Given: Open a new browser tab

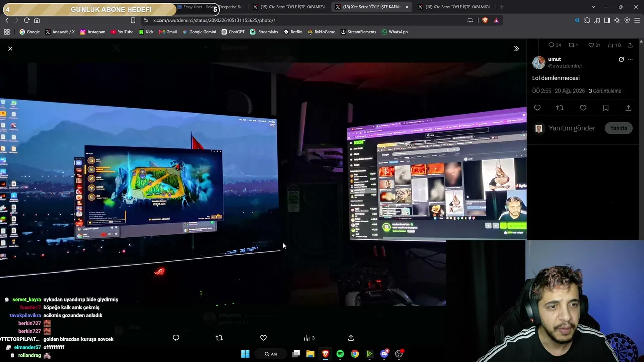Looking at the screenshot, I should (x=502, y=7).
